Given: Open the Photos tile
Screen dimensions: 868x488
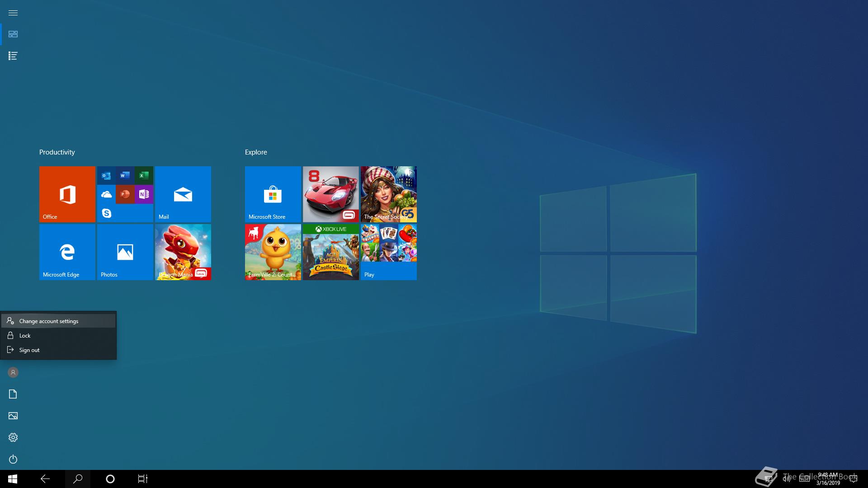Looking at the screenshot, I should [x=125, y=252].
